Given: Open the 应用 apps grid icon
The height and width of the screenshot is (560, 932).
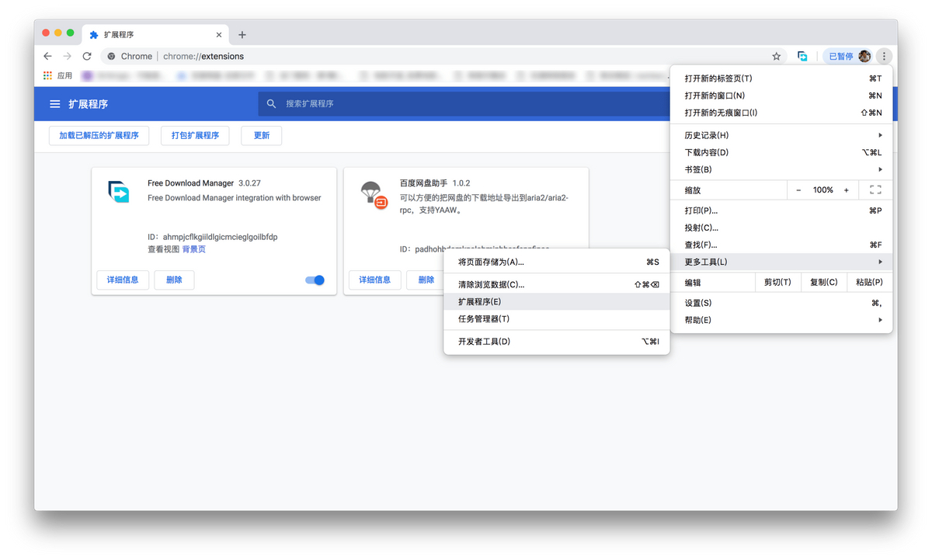Looking at the screenshot, I should (47, 75).
